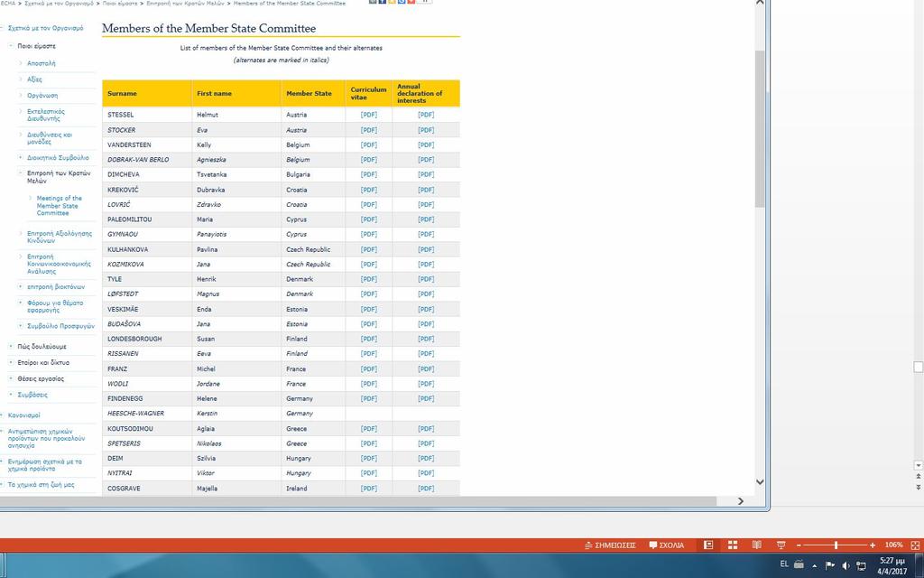Open the Action Center flag icon
This screenshot has height=578, width=924.
830,565
